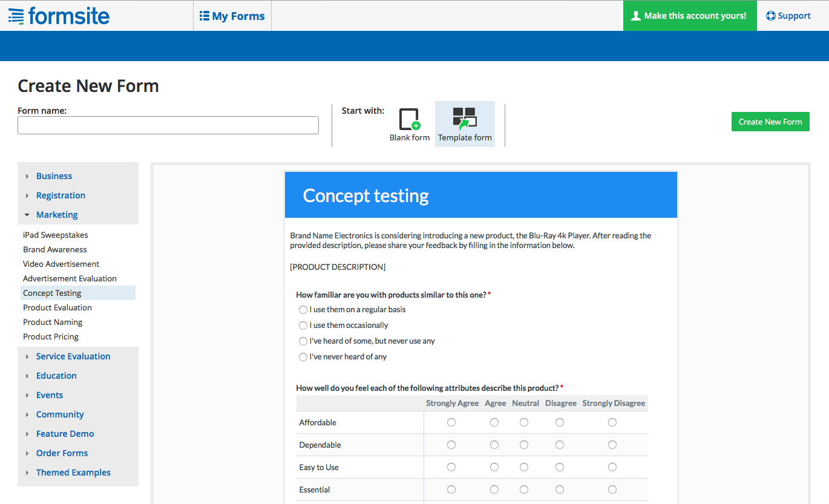Mark Easy to Use as Agree
The width and height of the screenshot is (829, 504).
494,467
